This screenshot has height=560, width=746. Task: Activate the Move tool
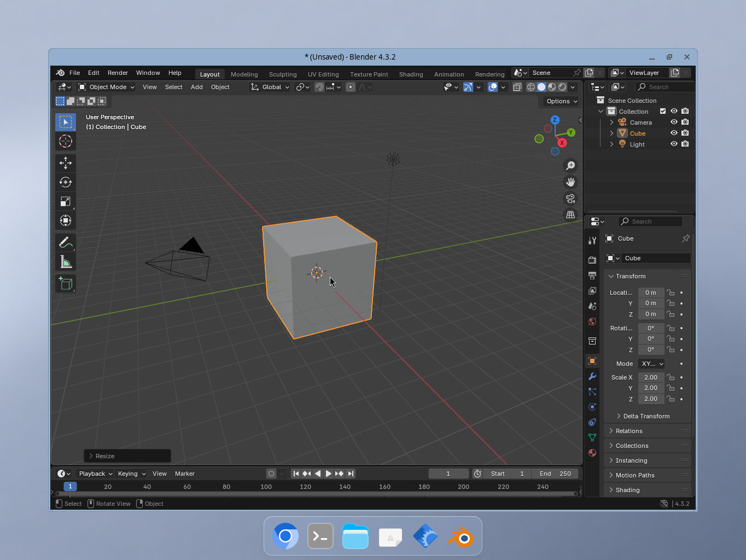[x=66, y=163]
